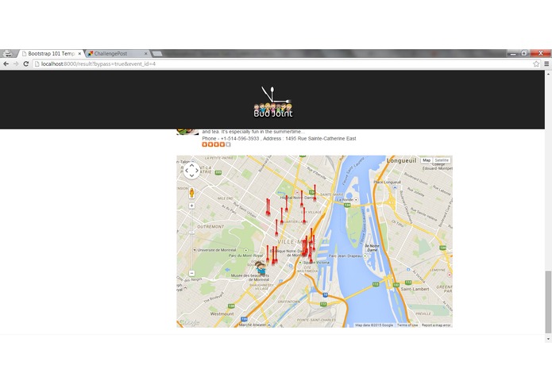Zoom out the map with minus button

[192, 273]
